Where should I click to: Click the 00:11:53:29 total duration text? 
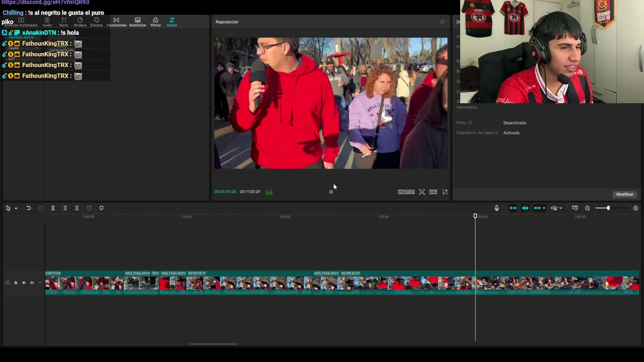click(250, 192)
